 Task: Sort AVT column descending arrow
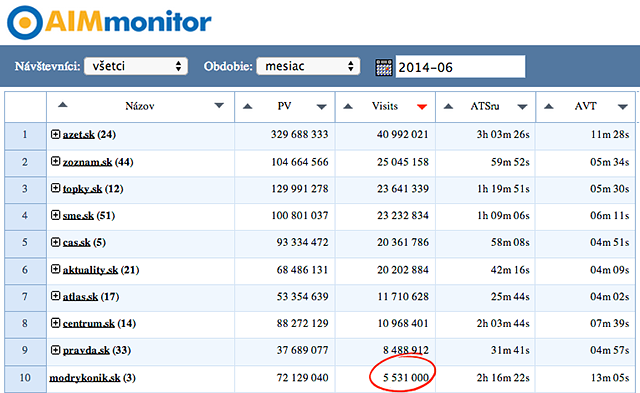[x=622, y=107]
